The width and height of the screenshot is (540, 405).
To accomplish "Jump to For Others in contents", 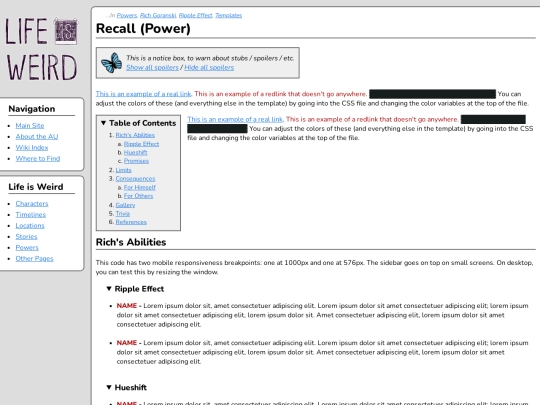I will [138, 196].
